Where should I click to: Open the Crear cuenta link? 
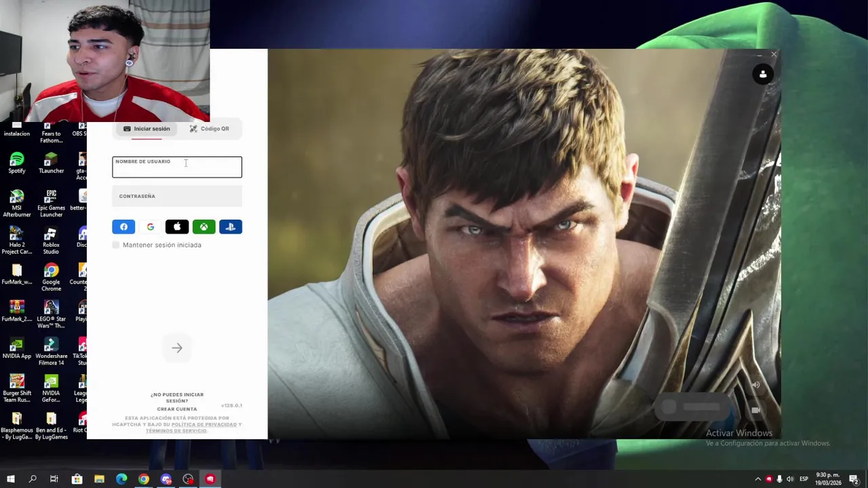177,409
